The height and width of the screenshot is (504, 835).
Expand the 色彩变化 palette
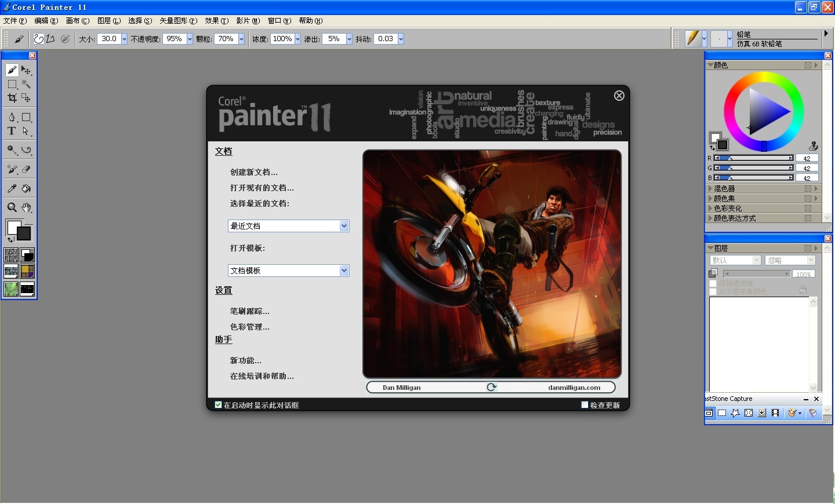pyautogui.click(x=710, y=209)
